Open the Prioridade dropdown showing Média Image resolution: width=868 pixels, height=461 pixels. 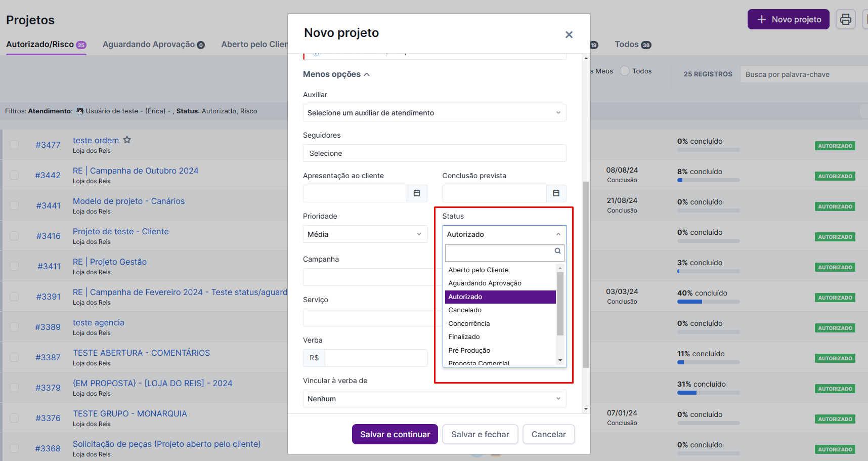[x=364, y=234]
